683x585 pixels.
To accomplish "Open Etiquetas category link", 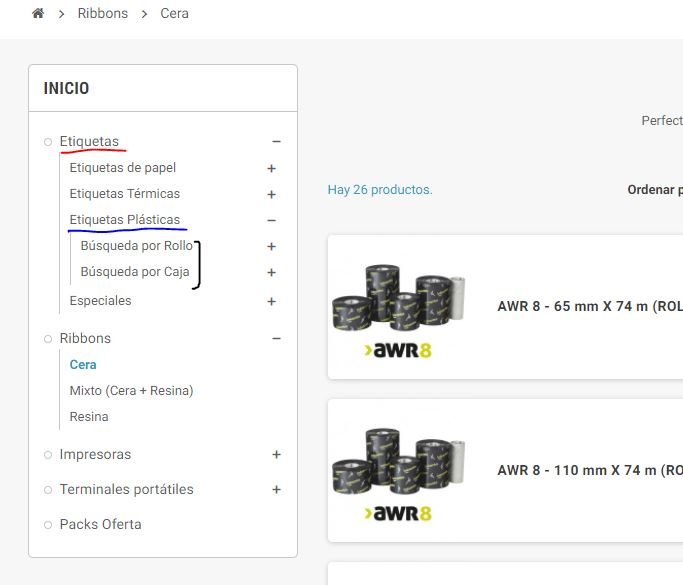I will 89,142.
